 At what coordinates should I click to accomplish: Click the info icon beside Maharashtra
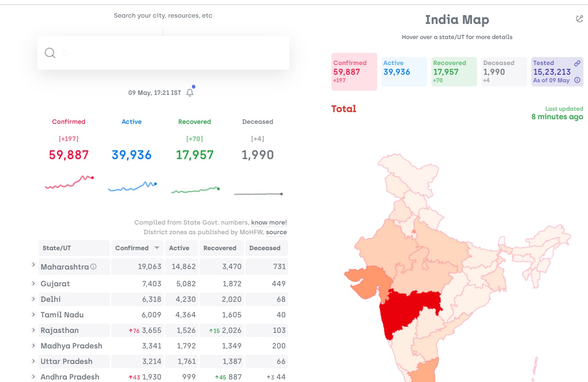tap(93, 267)
